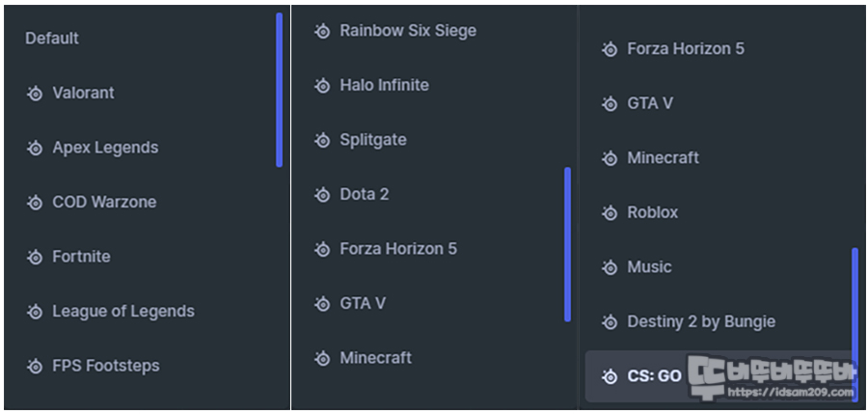Click the middle list's blue scrollbar
This screenshot has height=414, width=868.
pyautogui.click(x=567, y=244)
